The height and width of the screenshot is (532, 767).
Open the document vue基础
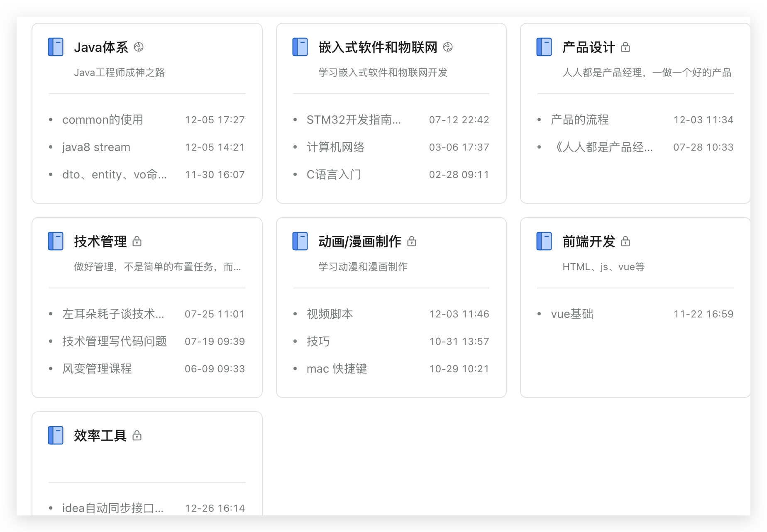click(572, 314)
